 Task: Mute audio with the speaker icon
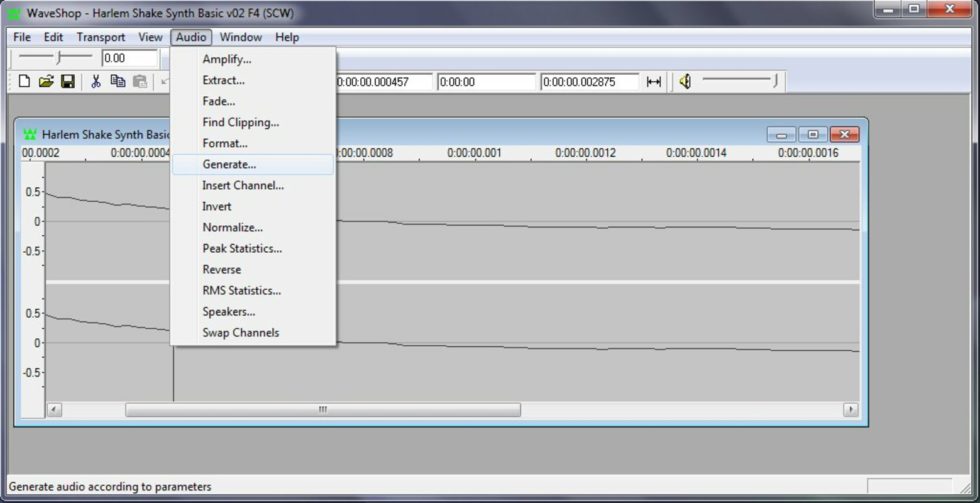[685, 81]
